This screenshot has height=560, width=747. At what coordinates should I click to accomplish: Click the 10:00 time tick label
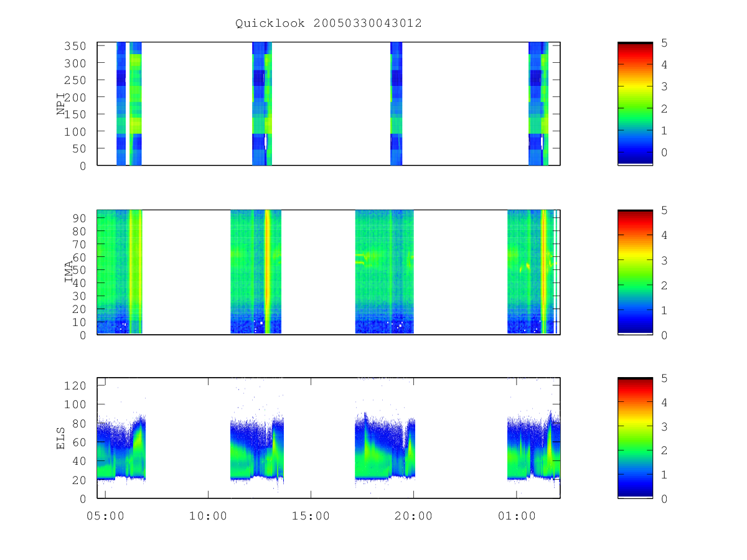point(208,516)
